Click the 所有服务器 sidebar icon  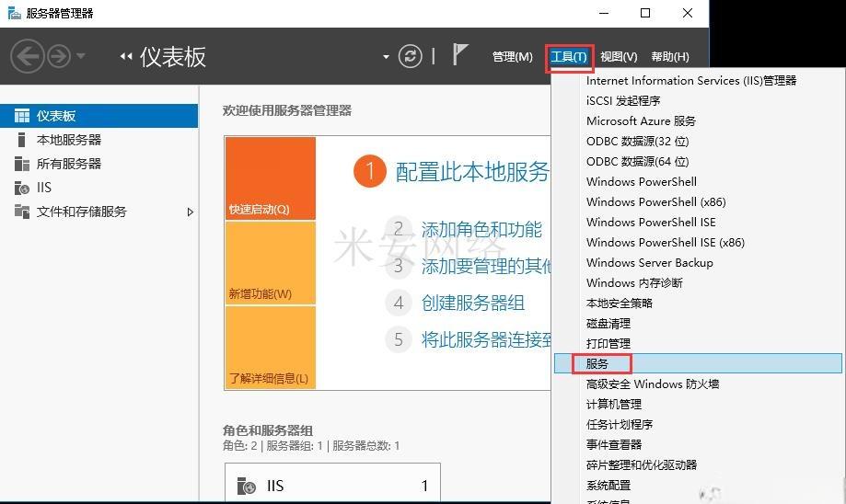click(22, 164)
